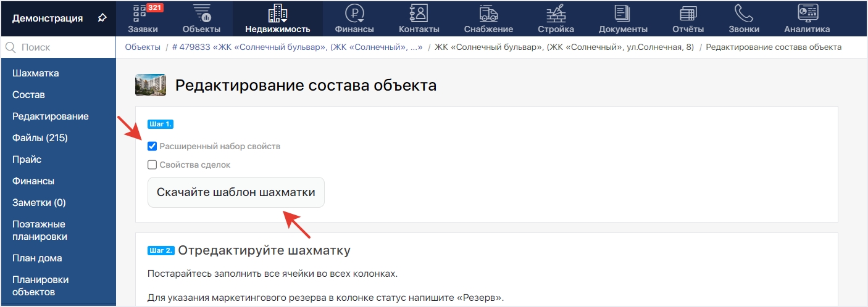Click the Редактирование состава объекта breadcrumb text
The width and height of the screenshot is (868, 307).
coord(774,47)
